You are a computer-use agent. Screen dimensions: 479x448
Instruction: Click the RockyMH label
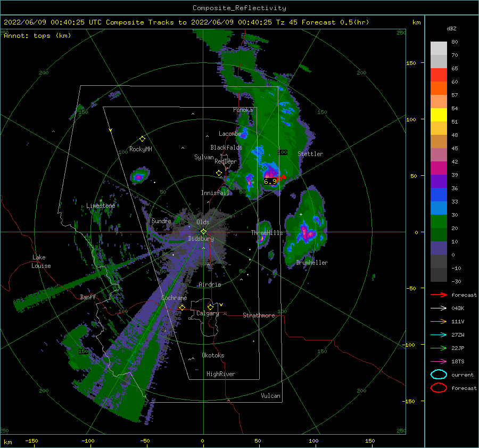click(141, 149)
